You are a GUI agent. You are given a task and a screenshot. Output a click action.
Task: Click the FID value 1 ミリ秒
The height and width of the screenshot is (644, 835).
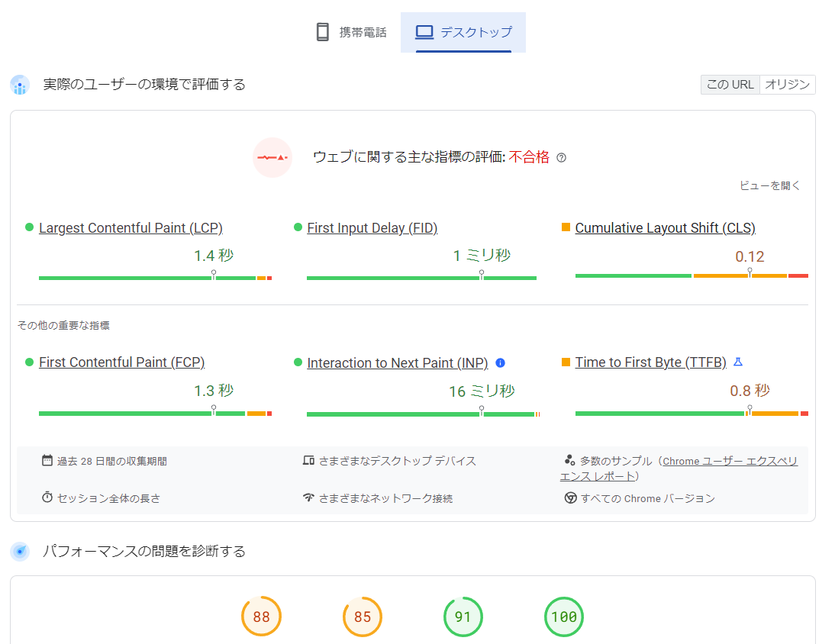[x=482, y=256]
